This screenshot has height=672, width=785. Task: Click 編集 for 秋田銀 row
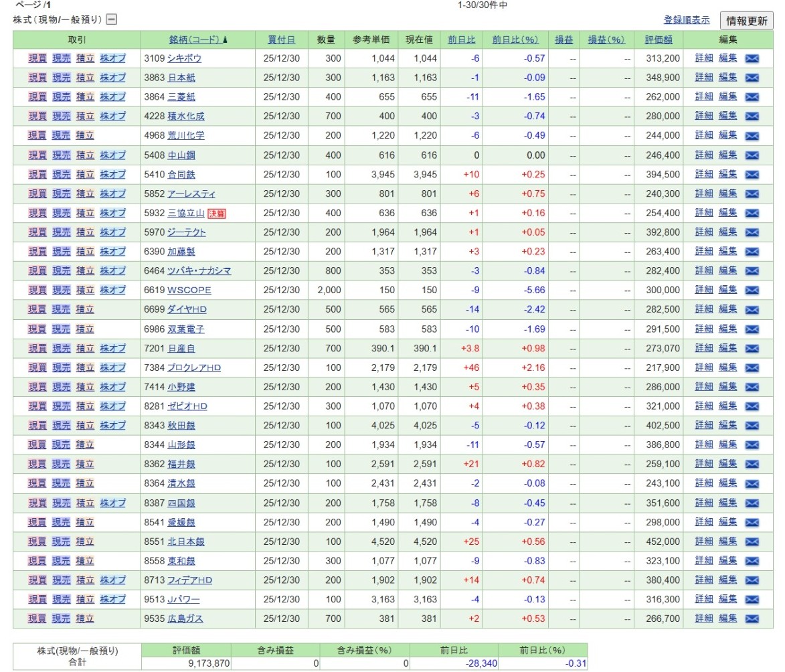[727, 425]
